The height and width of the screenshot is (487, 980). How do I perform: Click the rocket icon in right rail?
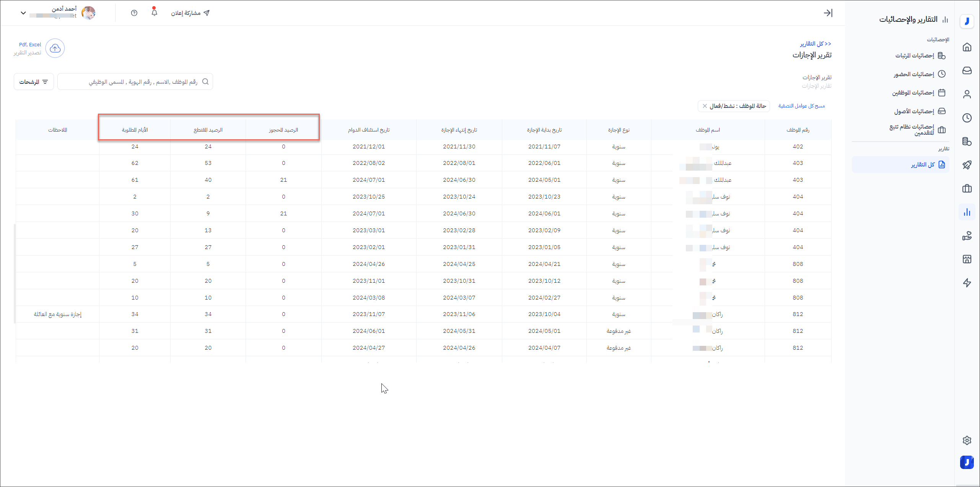(967, 165)
